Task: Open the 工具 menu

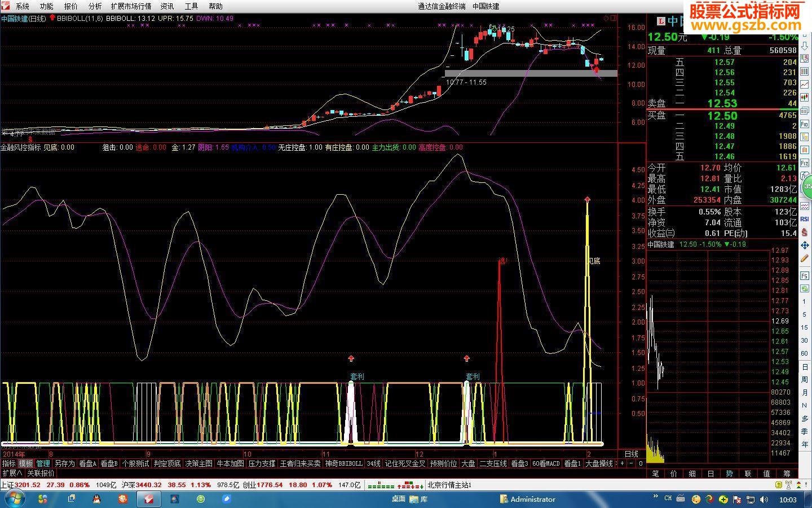Action: [192, 6]
